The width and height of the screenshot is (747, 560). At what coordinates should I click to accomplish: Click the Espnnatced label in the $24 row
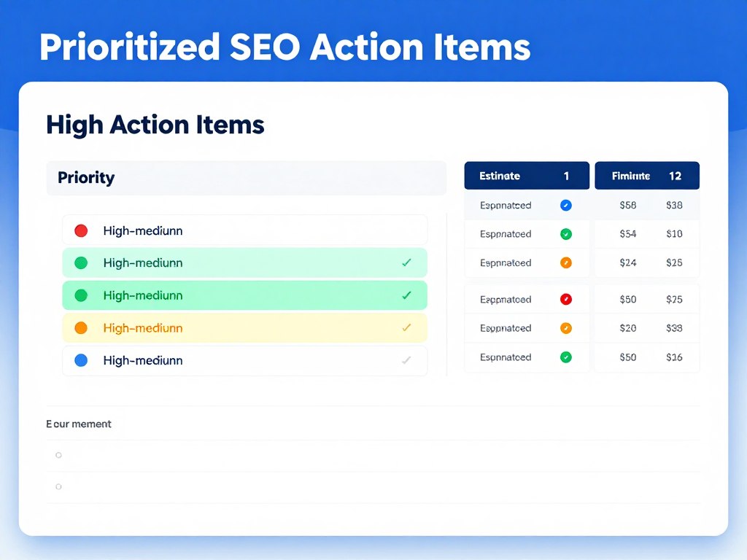(506, 262)
